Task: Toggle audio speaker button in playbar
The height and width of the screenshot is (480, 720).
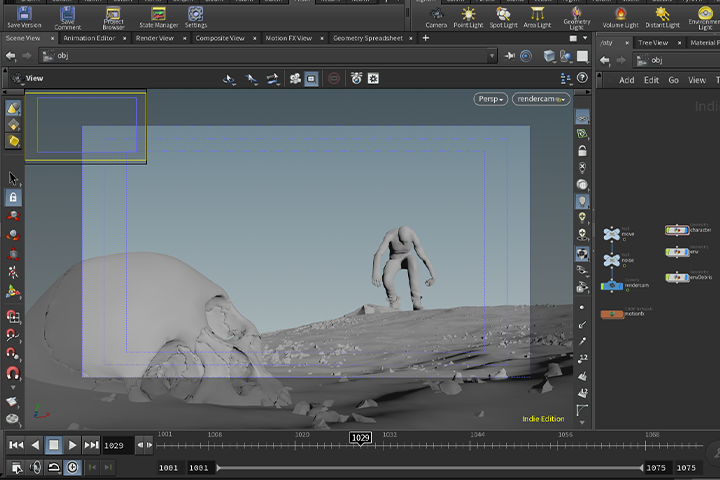Action: pos(35,468)
